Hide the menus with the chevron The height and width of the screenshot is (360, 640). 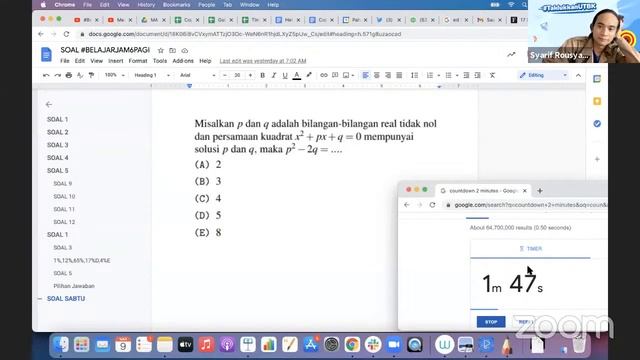(x=578, y=76)
